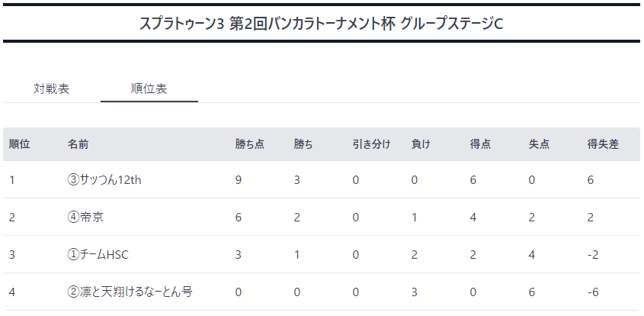This screenshot has width=644, height=316.
Task: Click the tournament title heading
Action: click(x=321, y=24)
